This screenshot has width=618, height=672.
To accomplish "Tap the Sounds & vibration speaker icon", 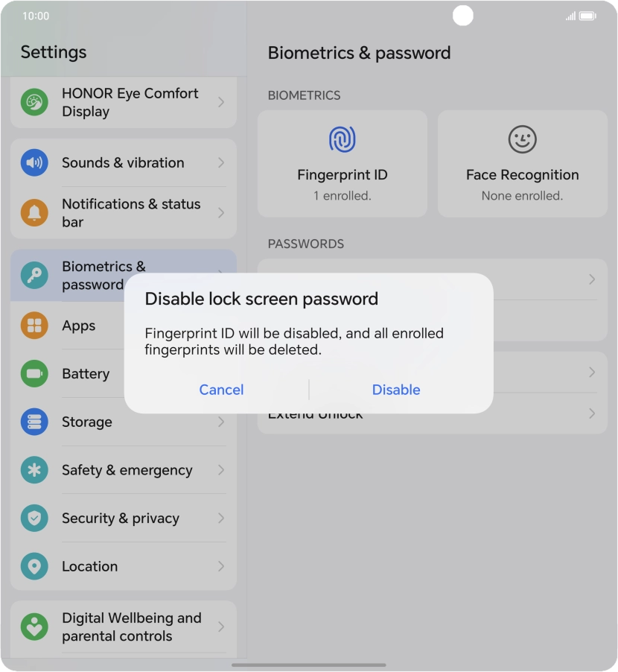I will pos(34,162).
